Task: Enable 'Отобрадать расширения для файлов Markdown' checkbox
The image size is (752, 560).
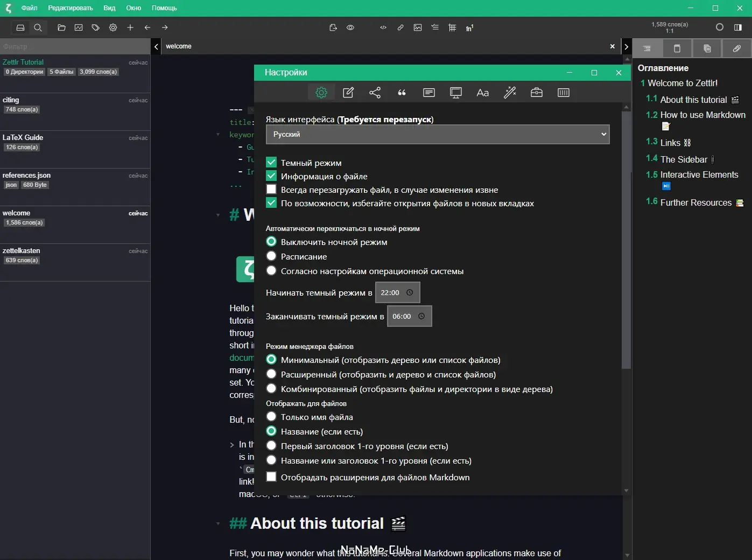Action: pyautogui.click(x=271, y=477)
